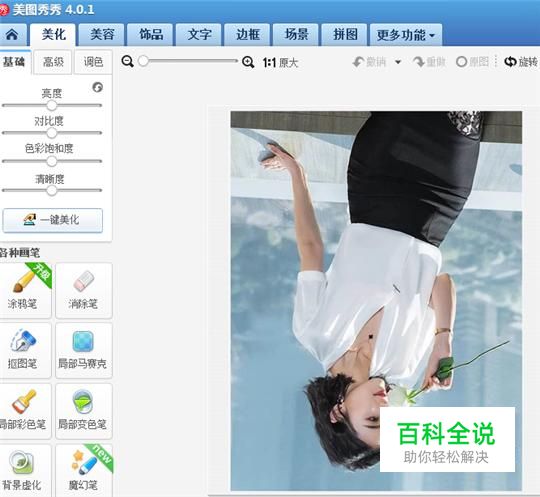This screenshot has height=497, width=540.
Task: Select the 基础 sub-tab
Action: 14,62
